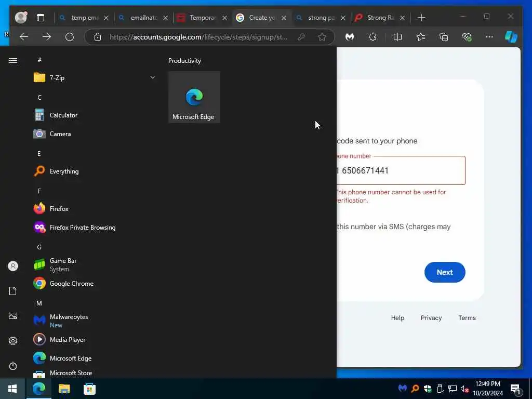The height and width of the screenshot is (399, 532).
Task: Click the phone number input field
Action: (x=401, y=170)
